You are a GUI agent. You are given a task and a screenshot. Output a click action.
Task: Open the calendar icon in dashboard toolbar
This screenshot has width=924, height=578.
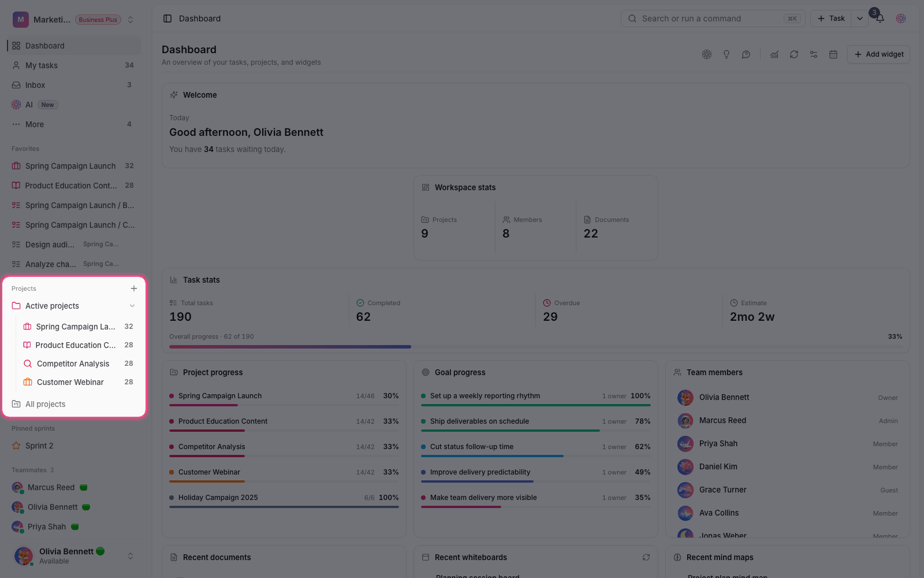point(833,54)
